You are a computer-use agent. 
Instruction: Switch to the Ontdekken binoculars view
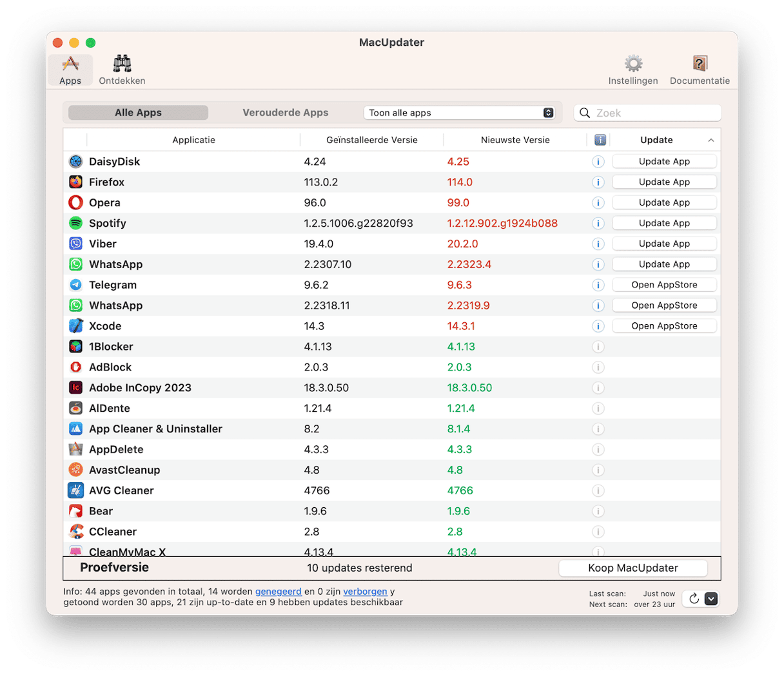coord(122,70)
